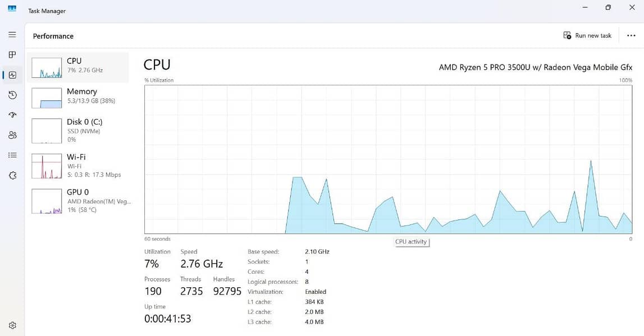
Task: Select the Memory performance item
Action: pyautogui.click(x=84, y=96)
